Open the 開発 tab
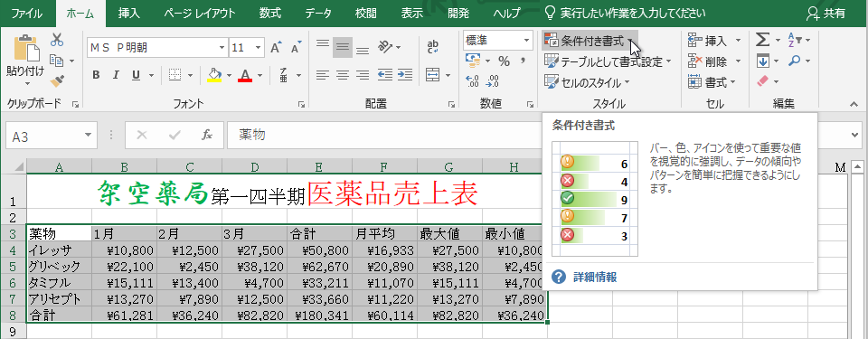The image size is (868, 339). tap(458, 14)
